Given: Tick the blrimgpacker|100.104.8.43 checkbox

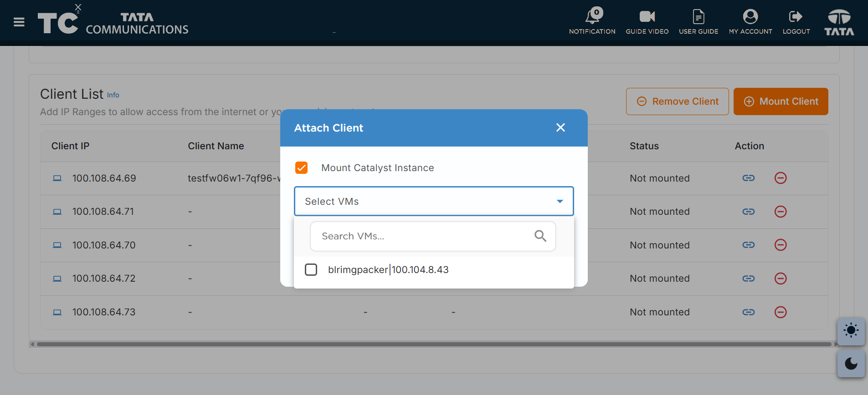Looking at the screenshot, I should click(x=311, y=270).
